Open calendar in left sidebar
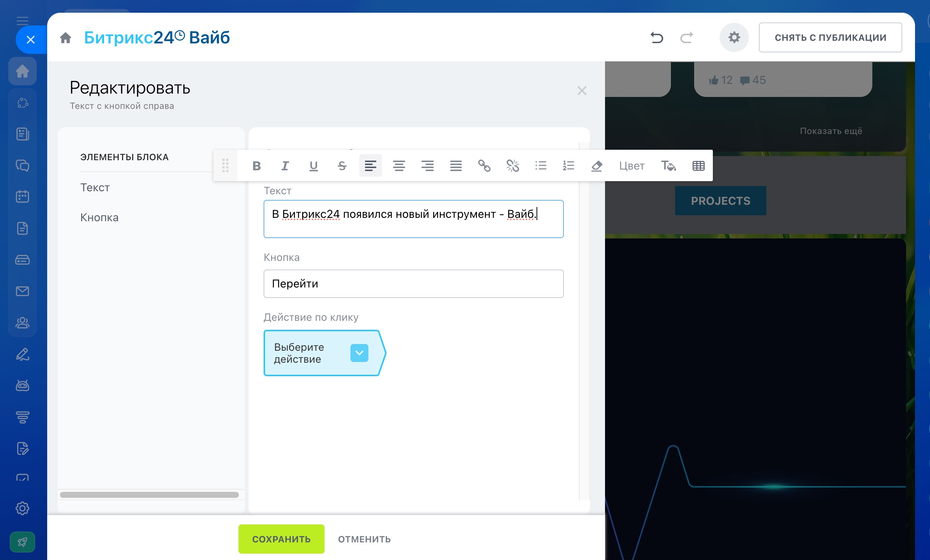Screen dimensions: 930x560 [x=22, y=196]
